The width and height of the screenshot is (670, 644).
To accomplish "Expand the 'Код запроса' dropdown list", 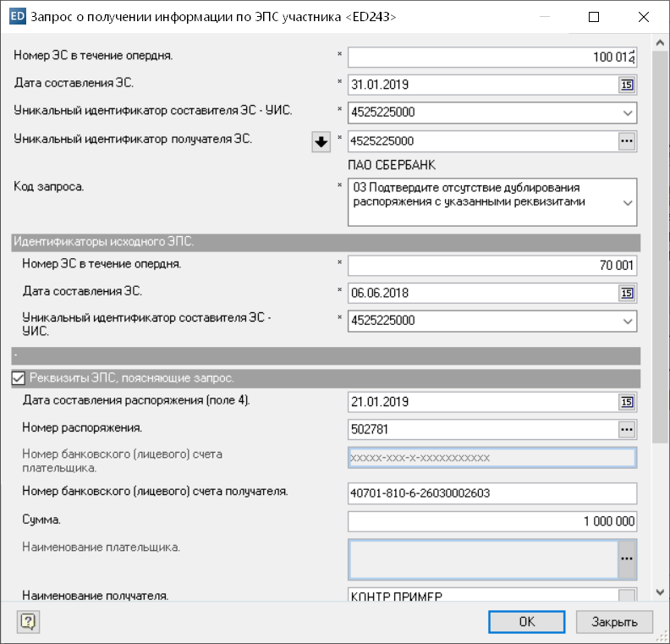I will click(627, 203).
